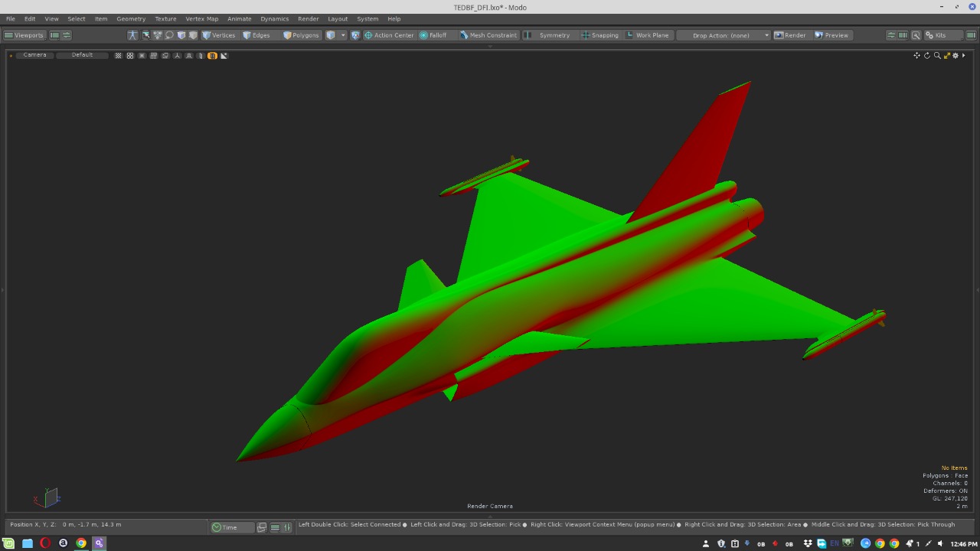Click the search magnifier icon near Kits
The width and height of the screenshot is (980, 551).
click(916, 35)
